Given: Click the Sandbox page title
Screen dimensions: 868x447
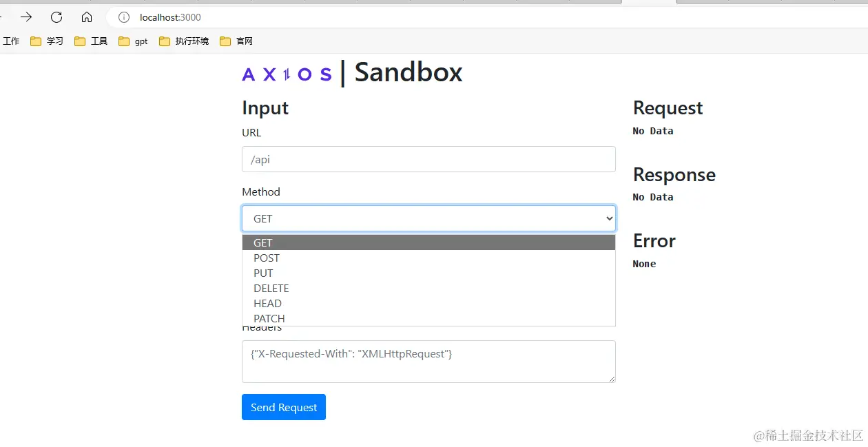Looking at the screenshot, I should [x=409, y=72].
